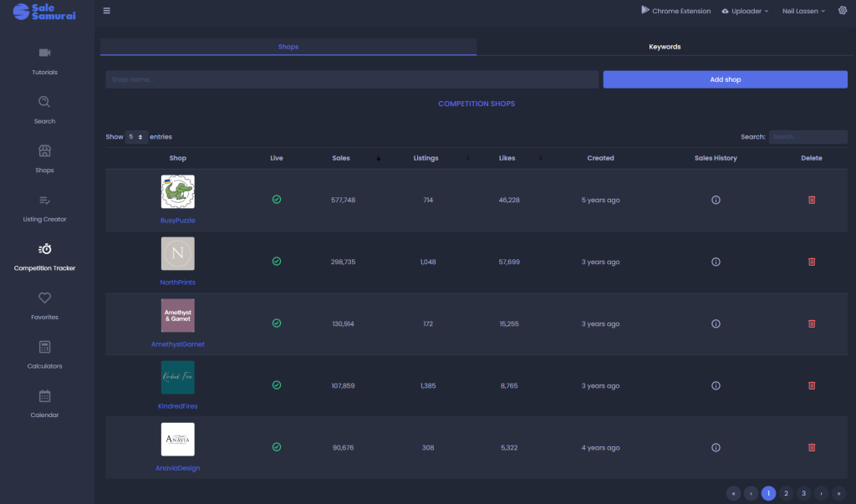Screen dimensions: 856x504
Task: Open the Listing Creator tool
Action: tap(44, 201)
